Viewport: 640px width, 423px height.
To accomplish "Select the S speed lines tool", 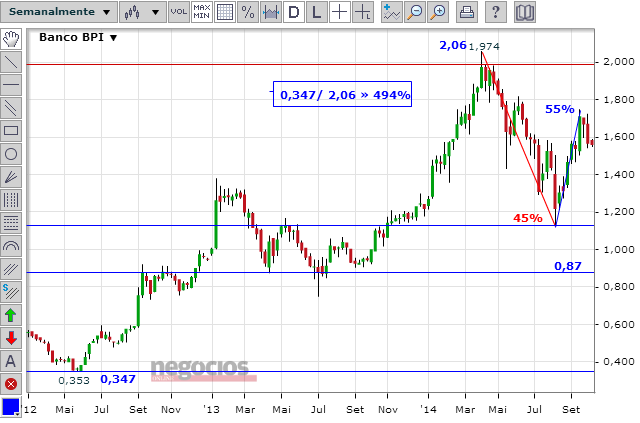I will click(x=11, y=292).
